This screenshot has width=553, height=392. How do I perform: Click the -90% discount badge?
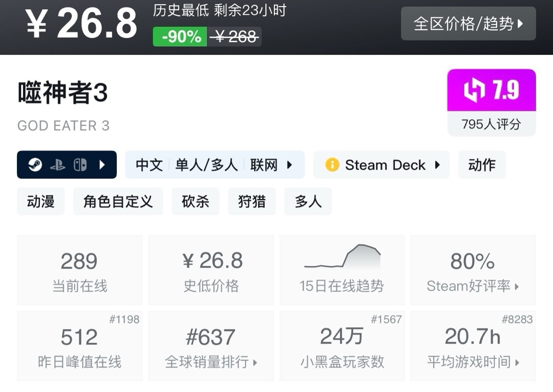tap(180, 37)
